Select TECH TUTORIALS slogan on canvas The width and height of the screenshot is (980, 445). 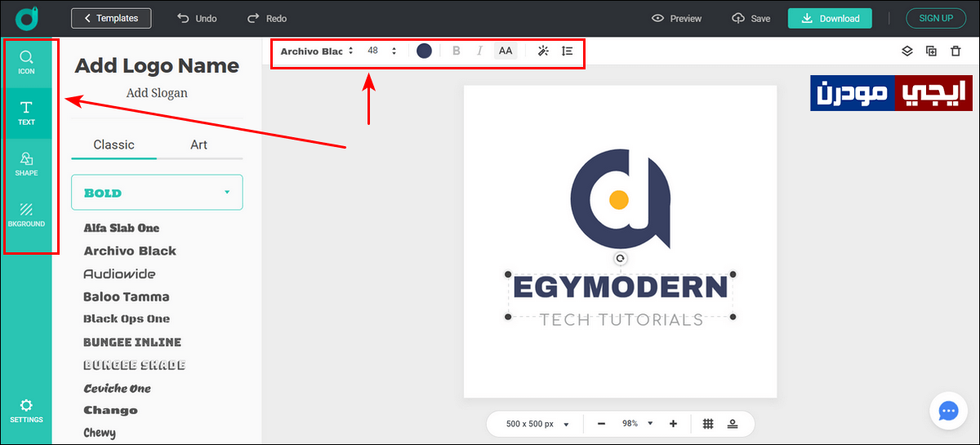[621, 319]
